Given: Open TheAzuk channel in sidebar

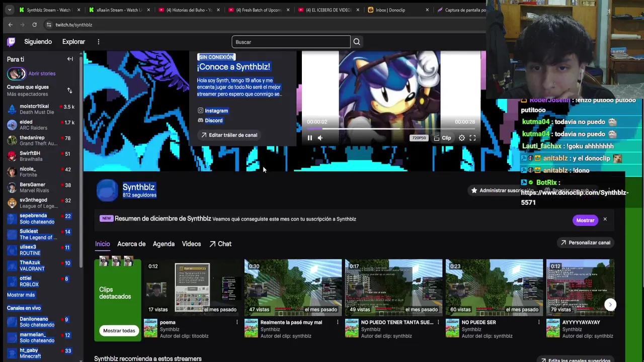Looking at the screenshot, I should click(x=41, y=265).
